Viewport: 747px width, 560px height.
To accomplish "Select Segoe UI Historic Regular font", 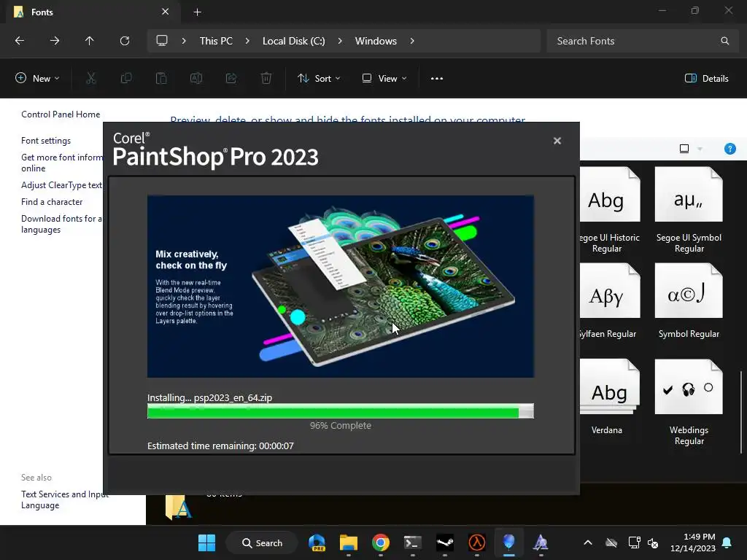I will coord(609,210).
